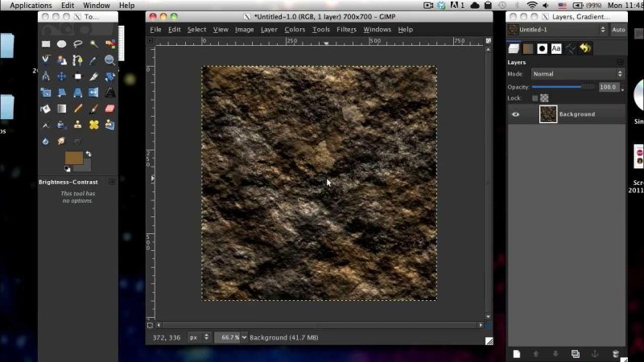The image size is (644, 362).
Task: Create a new layer in Layers panel
Action: pos(517,353)
